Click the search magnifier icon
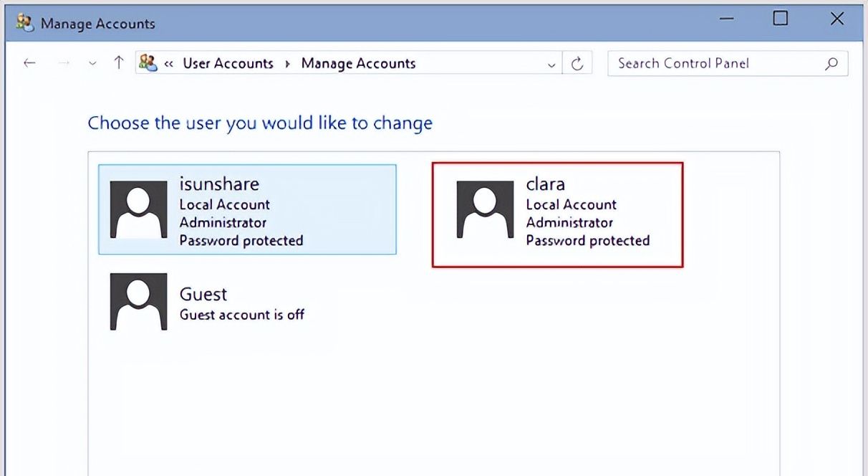Image resolution: width=868 pixels, height=476 pixels. tap(831, 63)
